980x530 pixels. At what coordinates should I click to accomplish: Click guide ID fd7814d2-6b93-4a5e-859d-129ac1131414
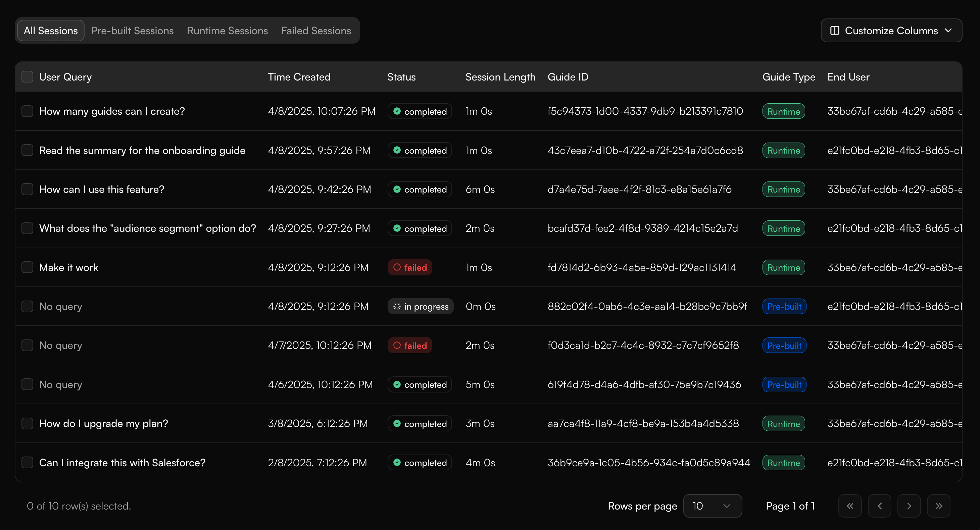point(642,267)
